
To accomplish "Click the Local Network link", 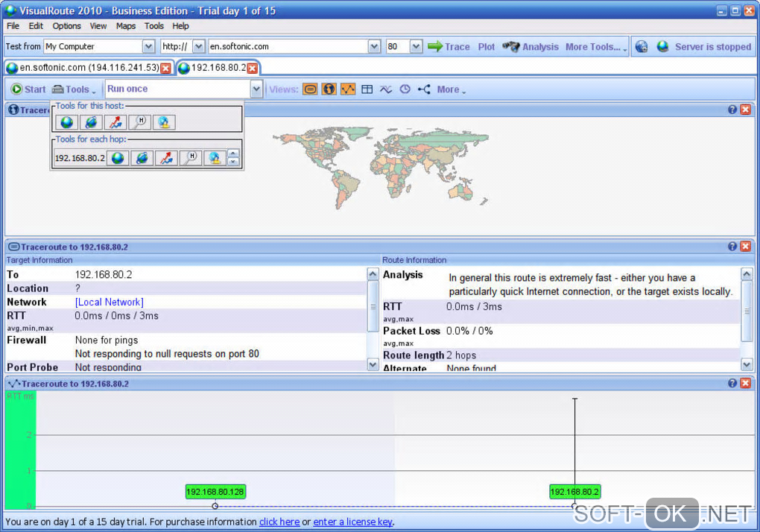I will pos(109,302).
